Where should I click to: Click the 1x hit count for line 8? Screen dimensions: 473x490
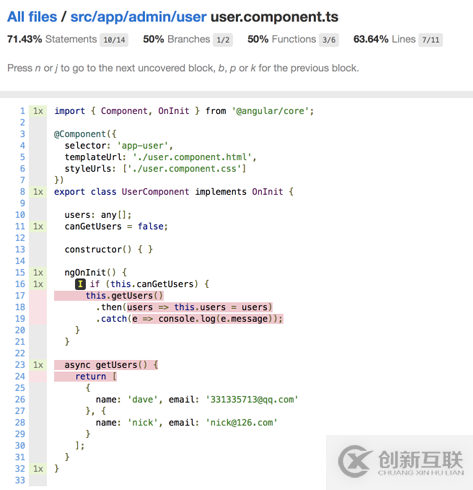tap(38, 192)
